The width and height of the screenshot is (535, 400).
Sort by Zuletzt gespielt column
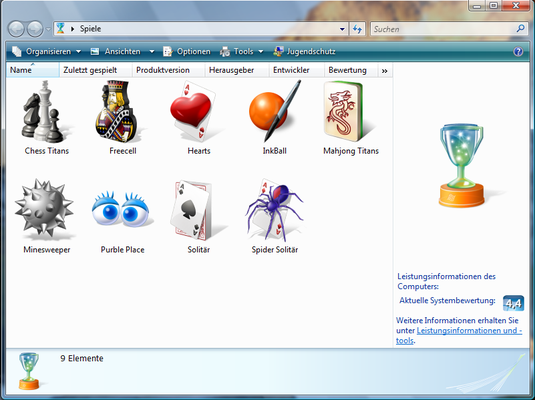[96, 70]
